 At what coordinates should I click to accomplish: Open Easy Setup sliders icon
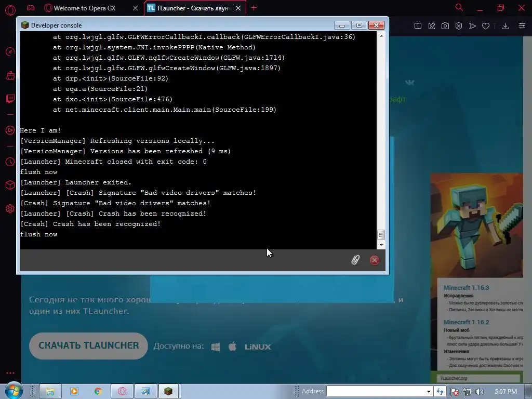[522, 26]
